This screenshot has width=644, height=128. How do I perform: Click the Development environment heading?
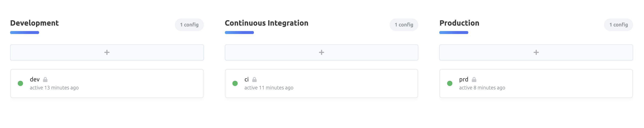[x=34, y=23]
